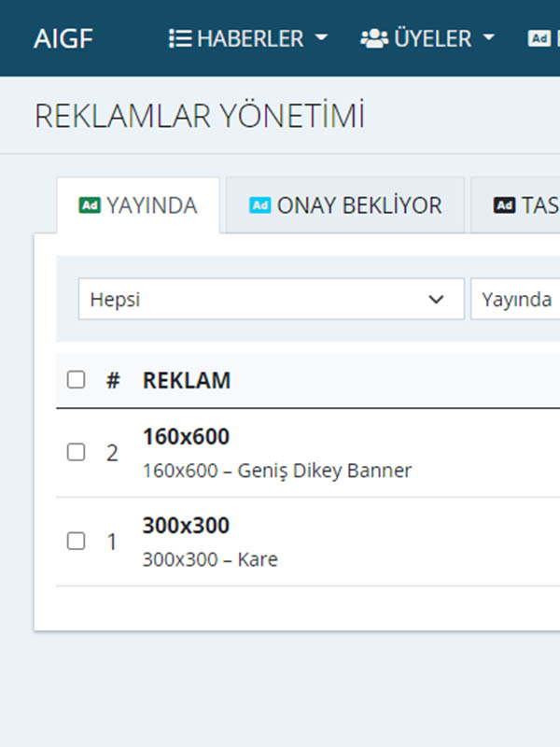
Task: Open the 160x600 Geniş Dikey Banner entry
Action: click(186, 436)
